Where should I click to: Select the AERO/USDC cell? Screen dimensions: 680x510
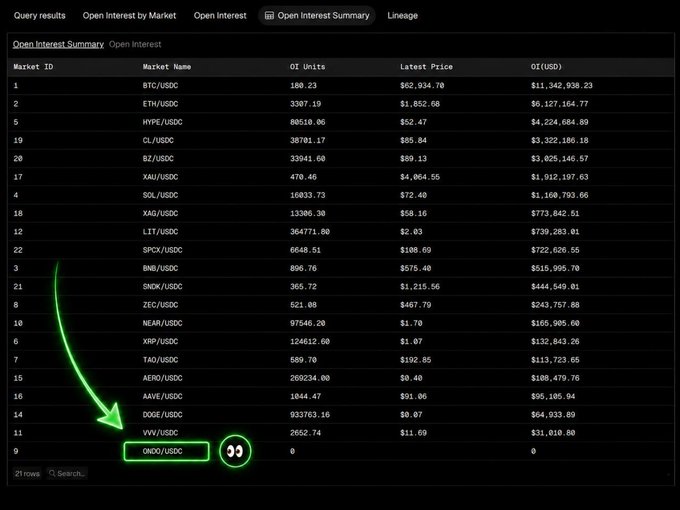(x=163, y=378)
